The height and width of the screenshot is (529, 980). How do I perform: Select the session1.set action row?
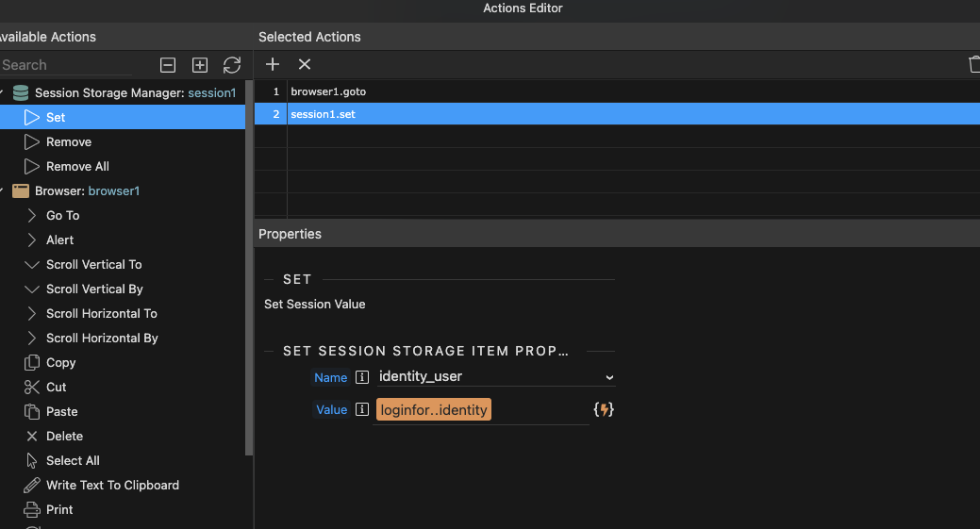click(x=617, y=114)
